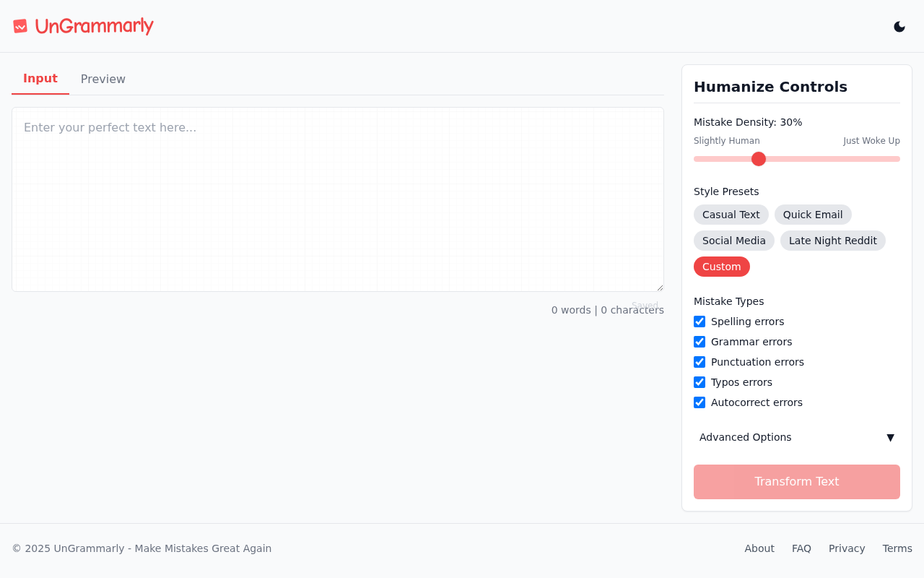Select the Casual Text style preset
Screen dimensions: 924x578
(731, 215)
